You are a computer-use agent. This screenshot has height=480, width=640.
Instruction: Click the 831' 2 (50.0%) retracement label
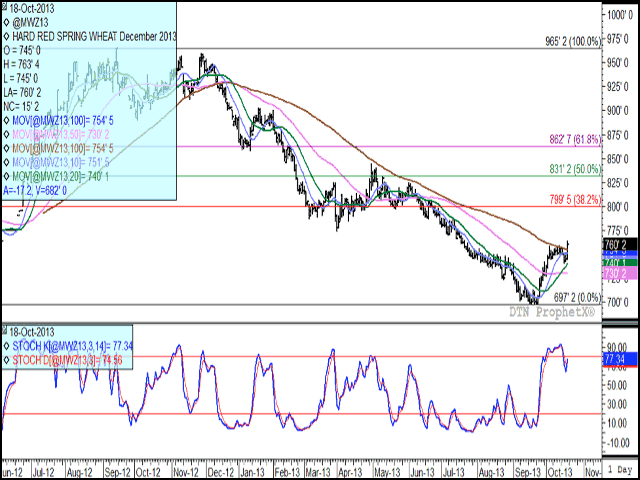click(575, 169)
